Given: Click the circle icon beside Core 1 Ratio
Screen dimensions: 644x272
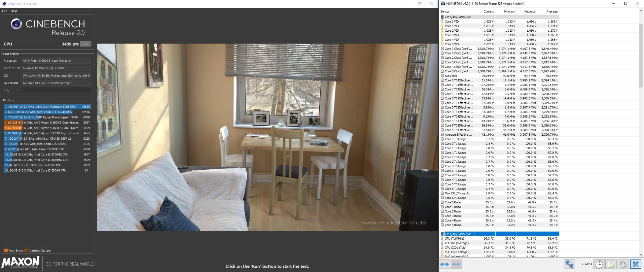Looking at the screenshot, I should 442,207.
